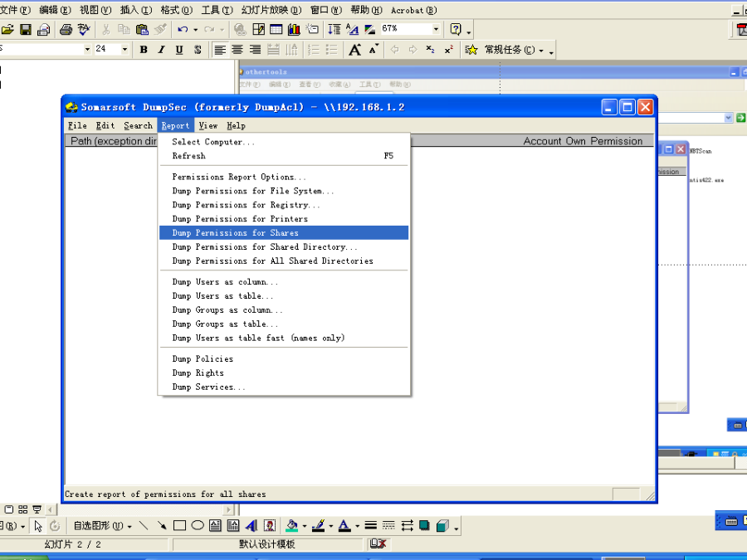Open the zoom percentage dropdown
Image resolution: width=747 pixels, height=560 pixels.
436,29
